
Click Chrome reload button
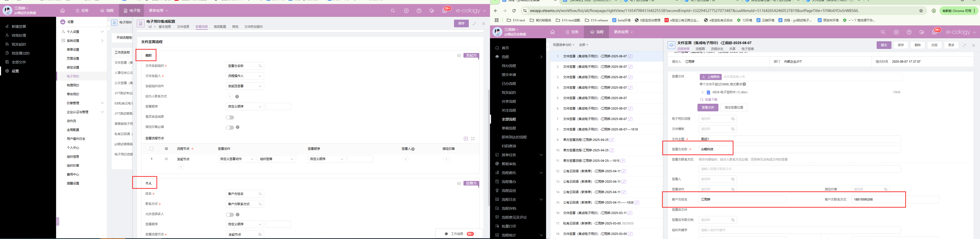coord(514,11)
